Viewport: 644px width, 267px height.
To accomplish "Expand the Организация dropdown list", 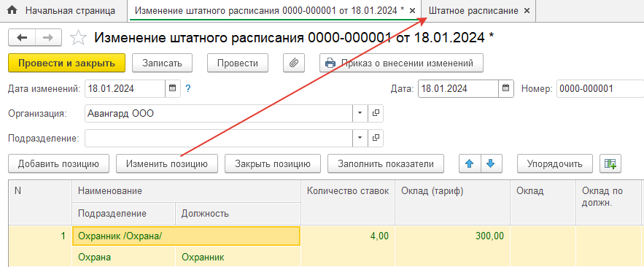I will tap(360, 113).
